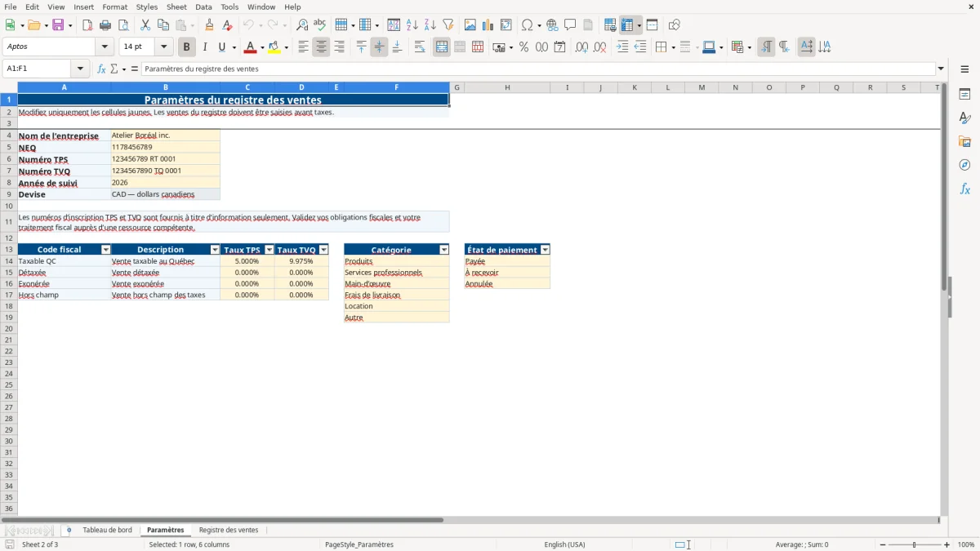This screenshot has width=980, height=551.
Task: Toggle Wrap Text
Action: point(420,47)
